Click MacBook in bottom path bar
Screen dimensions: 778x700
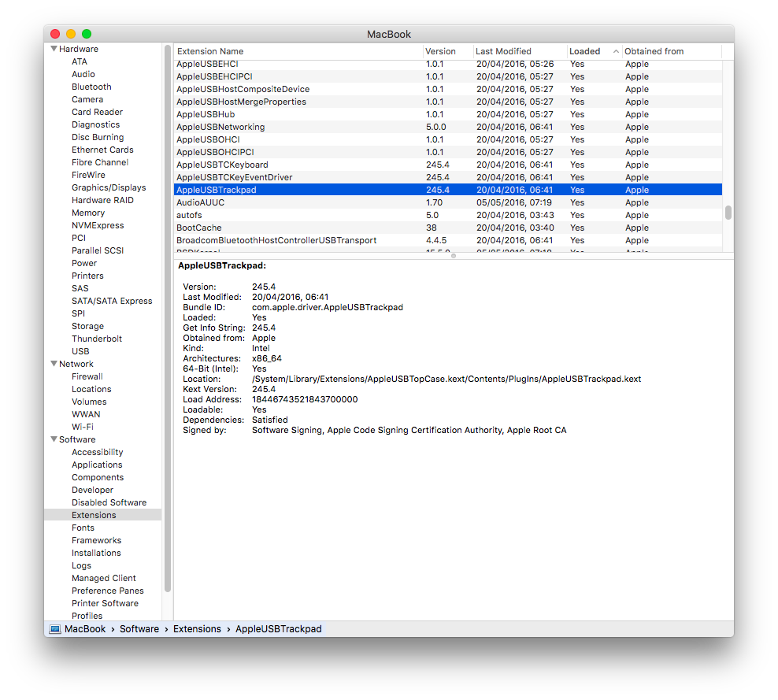click(x=85, y=629)
